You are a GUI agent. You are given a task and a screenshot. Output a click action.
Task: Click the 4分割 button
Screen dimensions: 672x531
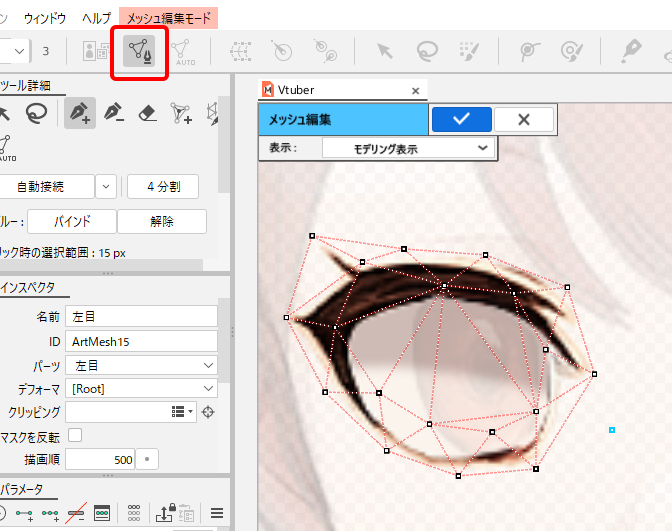[x=162, y=186]
